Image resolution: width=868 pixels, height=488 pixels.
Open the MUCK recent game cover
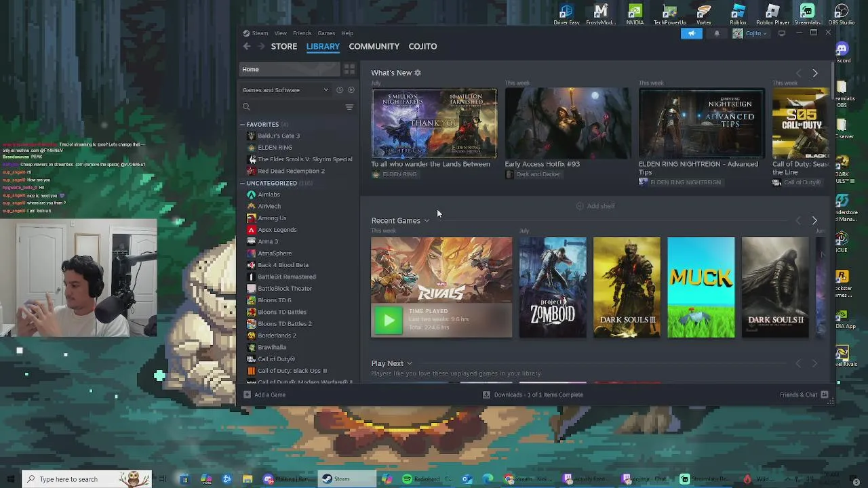click(701, 287)
